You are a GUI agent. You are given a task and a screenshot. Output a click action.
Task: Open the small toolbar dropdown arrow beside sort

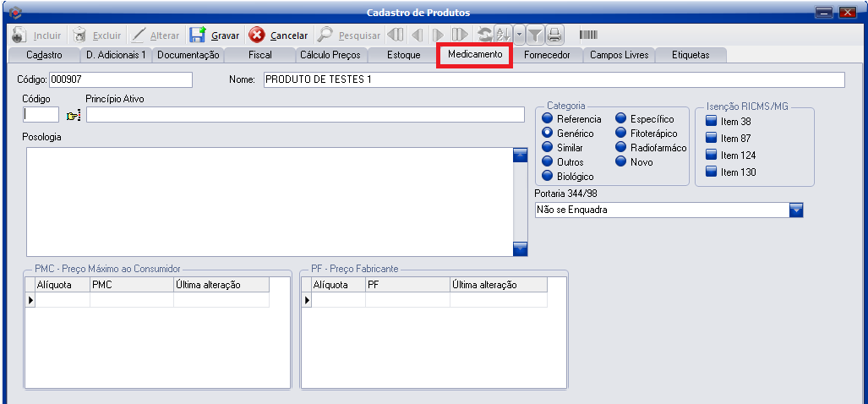coord(519,35)
